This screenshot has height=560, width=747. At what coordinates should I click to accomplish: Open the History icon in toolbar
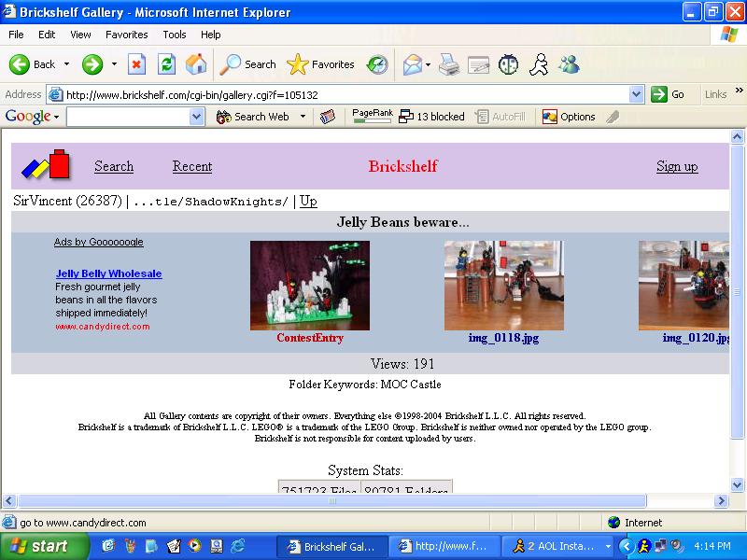tap(377, 64)
